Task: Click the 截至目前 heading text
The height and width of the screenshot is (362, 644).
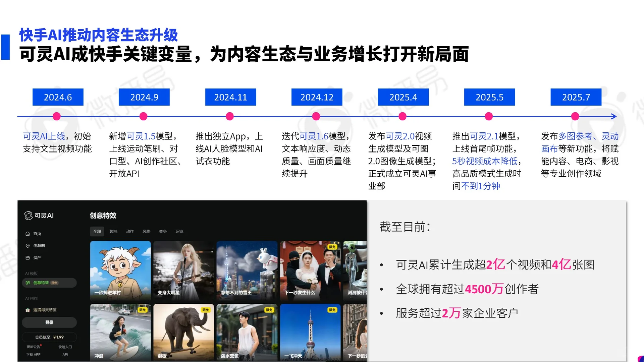Action: [x=405, y=227]
